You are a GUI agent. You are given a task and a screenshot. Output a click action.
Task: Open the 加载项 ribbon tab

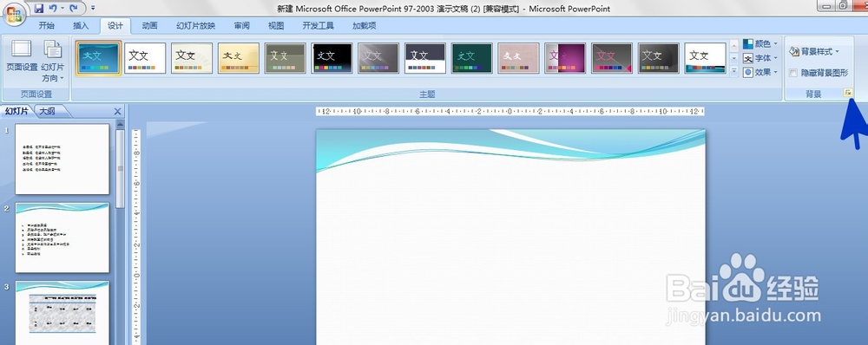pos(365,25)
